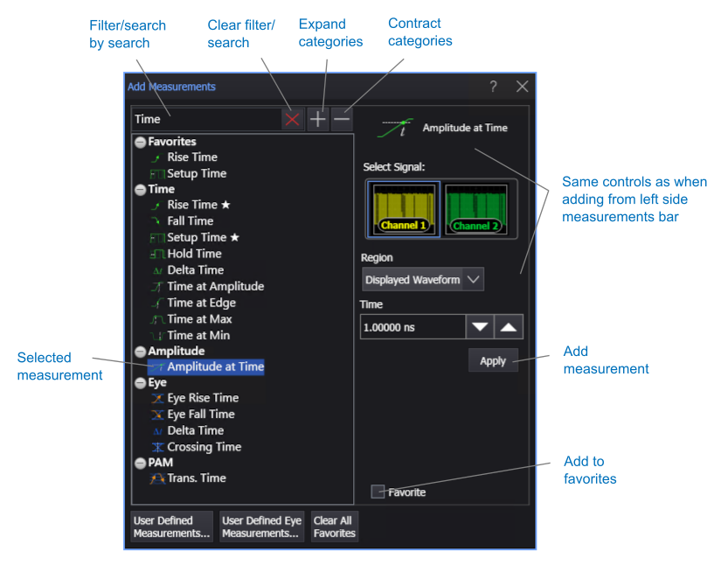Open User Defined Measurements dialog
The width and height of the screenshot is (728, 572).
[172, 527]
